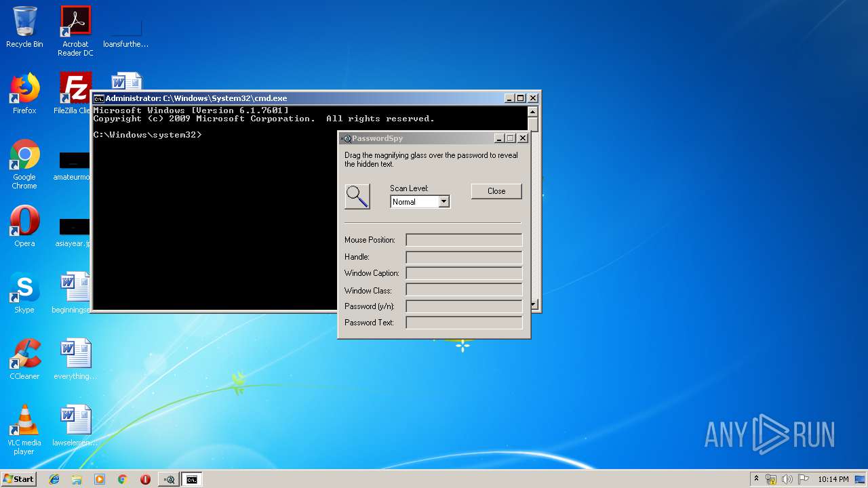
Task: Open the Scan Level dropdown
Action: (x=443, y=202)
